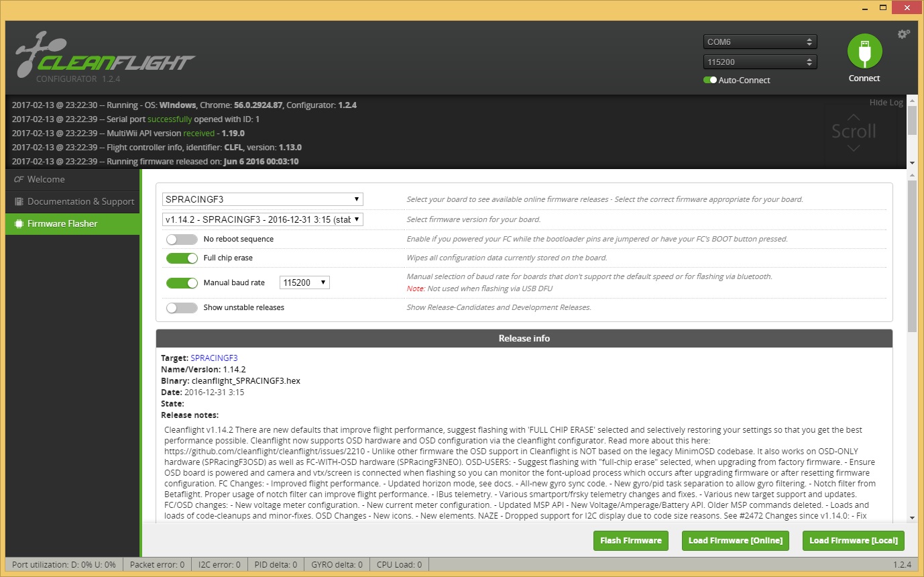
Task: Click the log panel scrollbar thumb
Action: (x=912, y=119)
